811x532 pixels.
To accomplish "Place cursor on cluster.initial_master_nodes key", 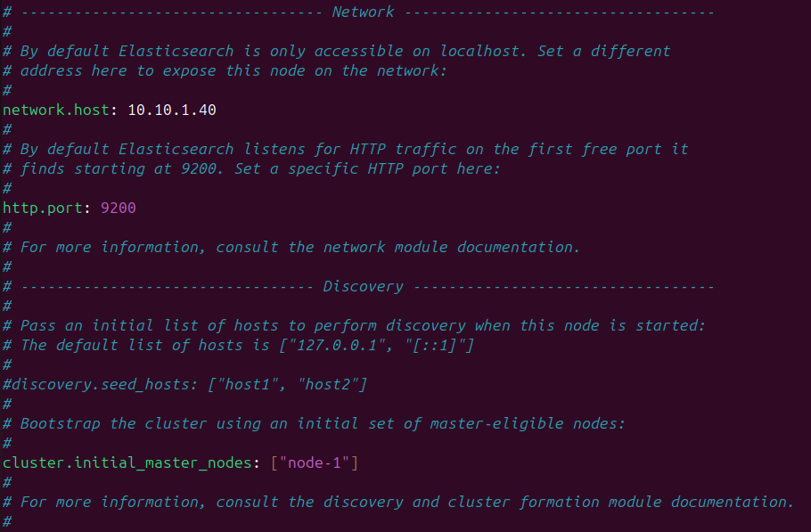I will pyautogui.click(x=131, y=462).
